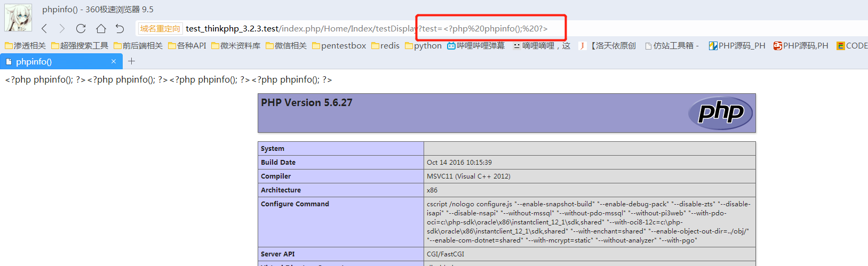
Task: Open the PHP源码_PH bookmark
Action: [x=737, y=46]
